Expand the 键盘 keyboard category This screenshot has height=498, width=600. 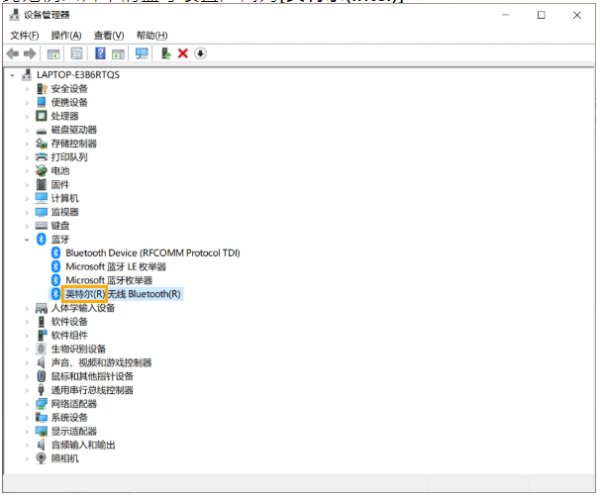(27, 226)
